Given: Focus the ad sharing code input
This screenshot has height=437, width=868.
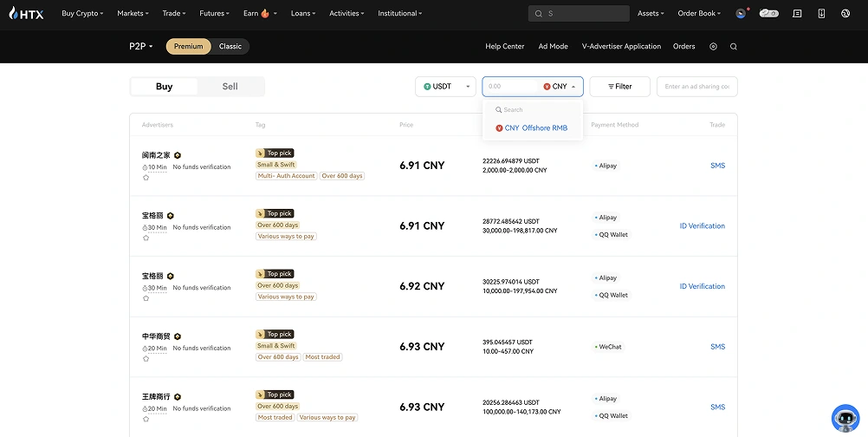Looking at the screenshot, I should tap(697, 87).
